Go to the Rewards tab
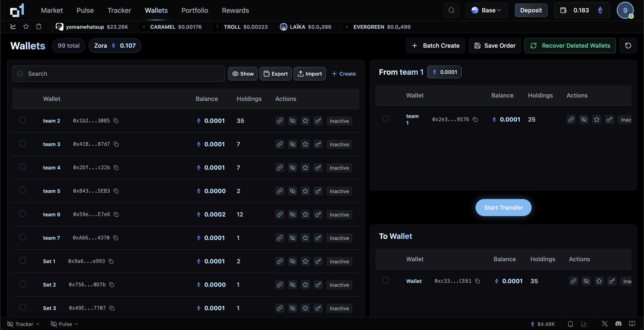 click(235, 10)
